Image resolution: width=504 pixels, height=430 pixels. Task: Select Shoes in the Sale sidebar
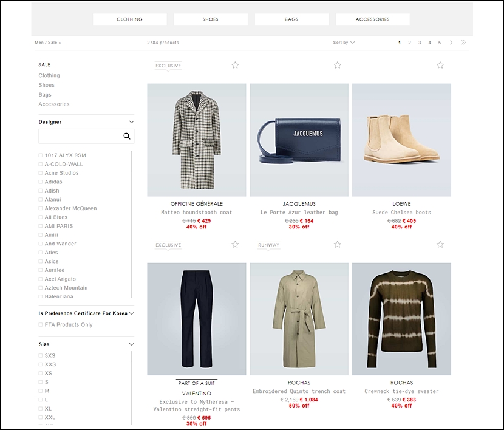click(47, 85)
